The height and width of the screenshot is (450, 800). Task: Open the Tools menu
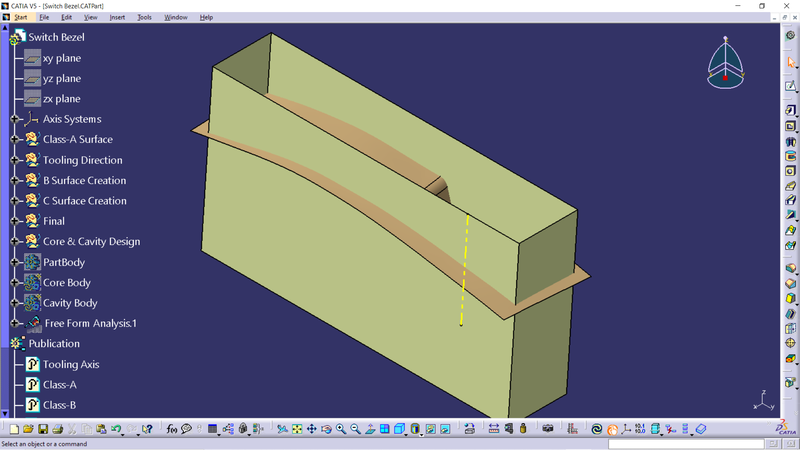point(144,17)
